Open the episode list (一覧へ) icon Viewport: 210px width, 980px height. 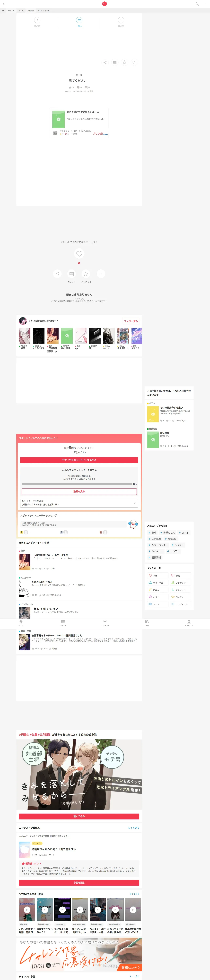(79, 20)
